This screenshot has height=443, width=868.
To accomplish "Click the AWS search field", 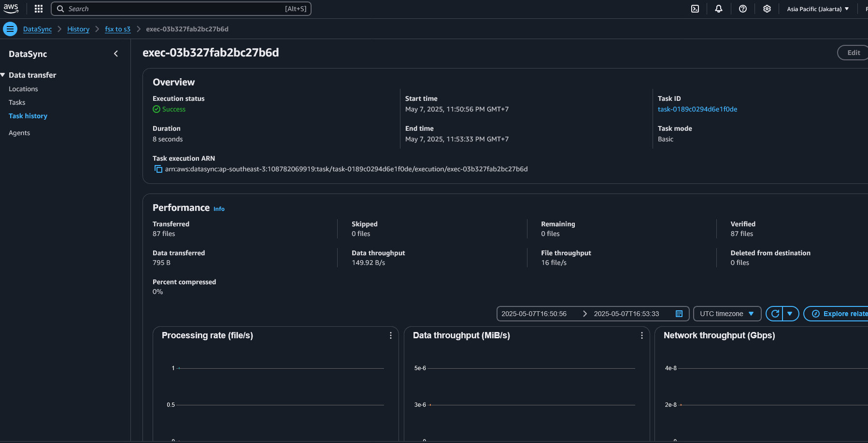I will pyautogui.click(x=181, y=9).
